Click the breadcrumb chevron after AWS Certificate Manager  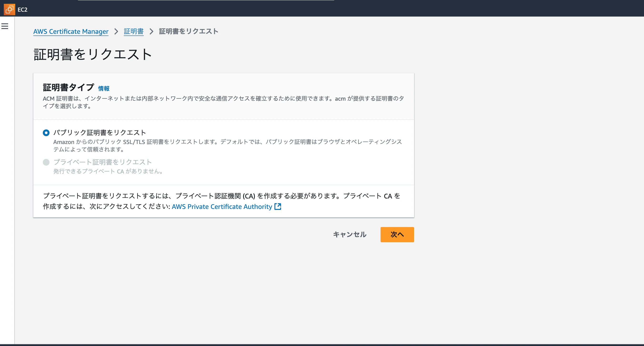point(116,31)
